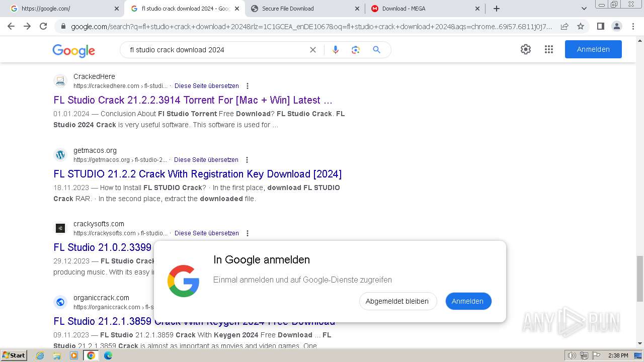
Task: Click the 2:38 PM clock
Action: 618,355
